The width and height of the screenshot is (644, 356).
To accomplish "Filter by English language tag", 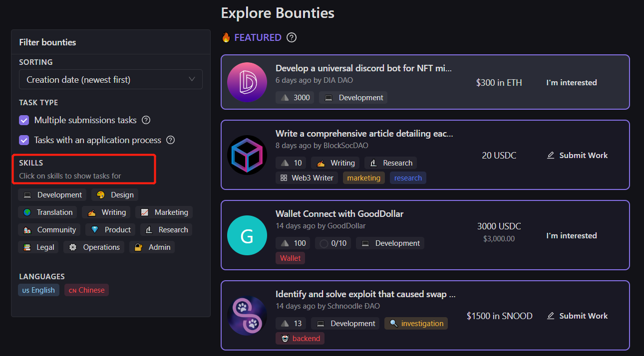I will pyautogui.click(x=39, y=290).
